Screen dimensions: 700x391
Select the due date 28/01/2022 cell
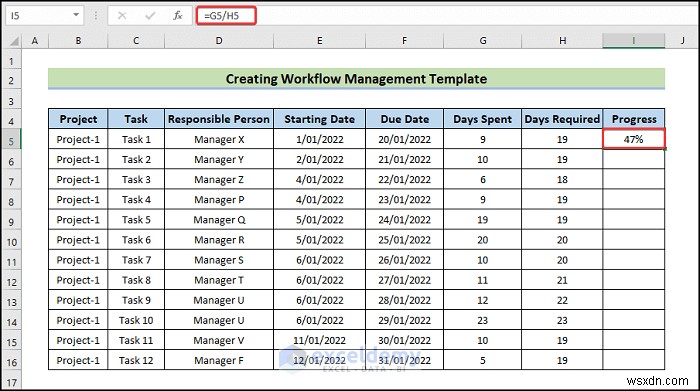[404, 300]
